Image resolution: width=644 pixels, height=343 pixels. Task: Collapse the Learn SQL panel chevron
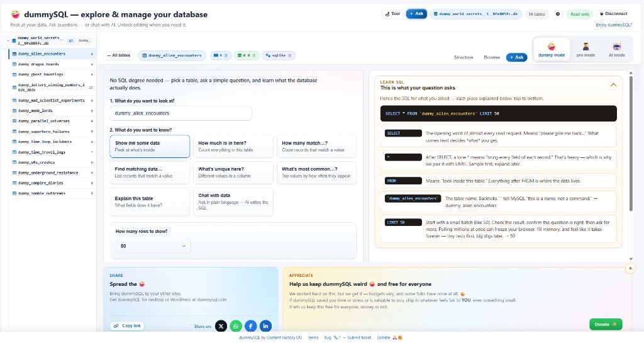click(x=613, y=84)
